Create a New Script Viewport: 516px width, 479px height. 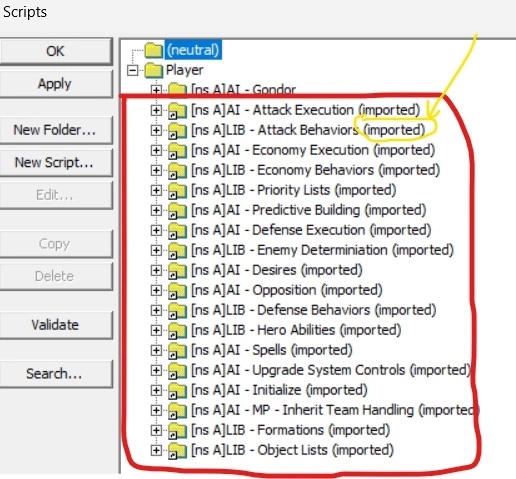(x=56, y=162)
